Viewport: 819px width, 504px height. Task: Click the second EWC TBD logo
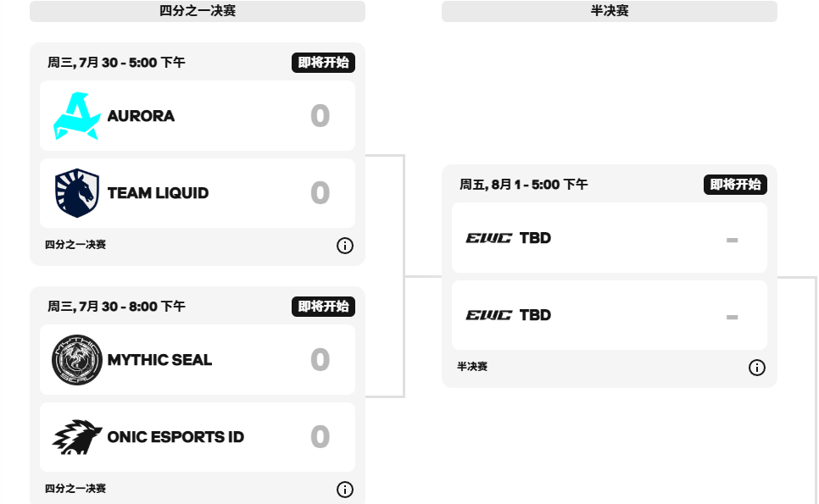[x=489, y=315]
